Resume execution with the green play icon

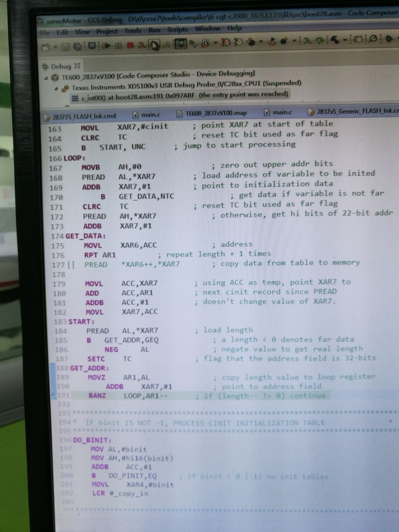[x=106, y=45]
